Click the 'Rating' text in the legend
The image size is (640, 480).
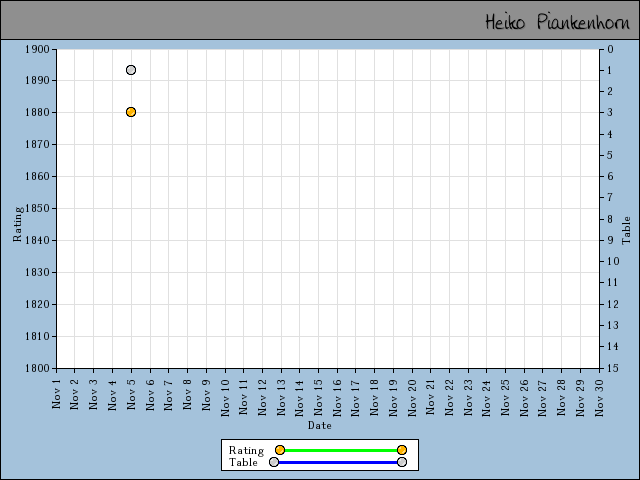click(246, 450)
